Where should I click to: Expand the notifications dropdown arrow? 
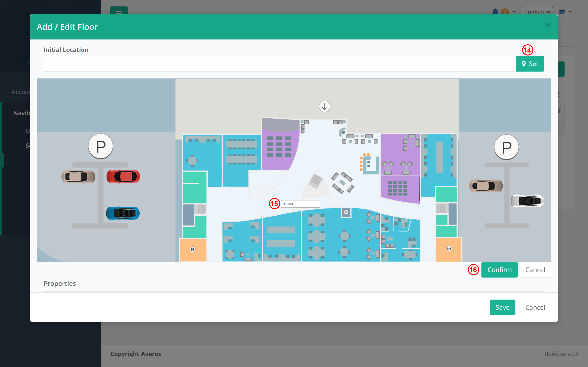[x=514, y=12]
